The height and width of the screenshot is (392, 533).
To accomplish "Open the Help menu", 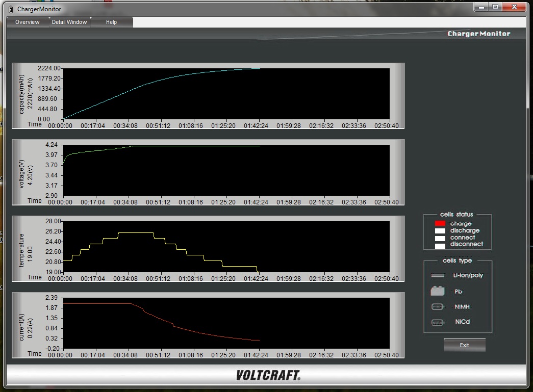I will point(111,22).
